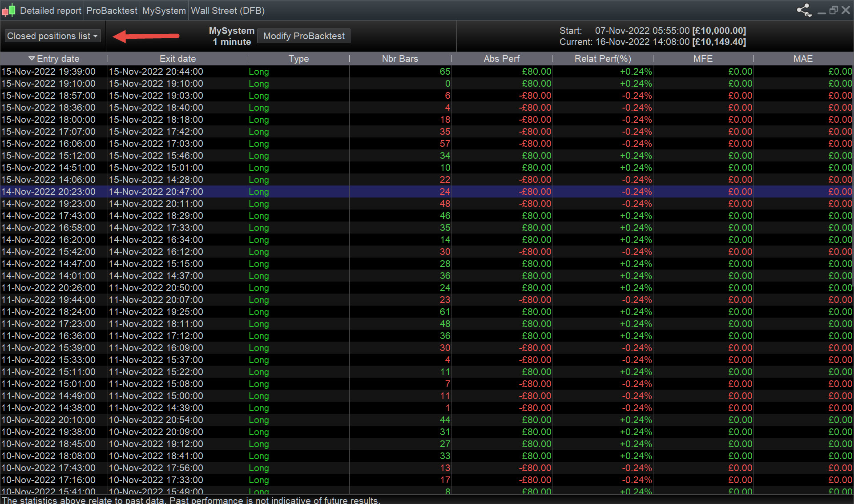Click the Entry date sort arrow
Screen dimensions: 854x504
pos(32,59)
